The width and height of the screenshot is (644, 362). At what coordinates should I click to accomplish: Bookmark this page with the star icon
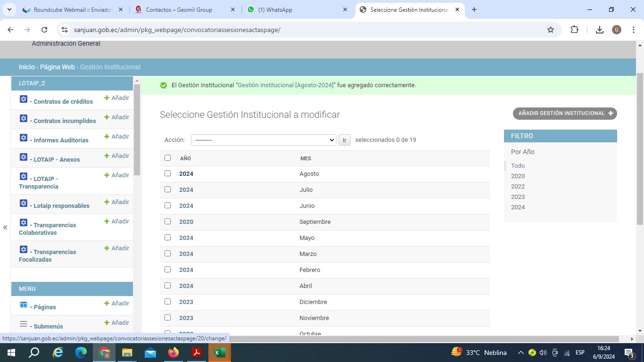tap(551, 30)
